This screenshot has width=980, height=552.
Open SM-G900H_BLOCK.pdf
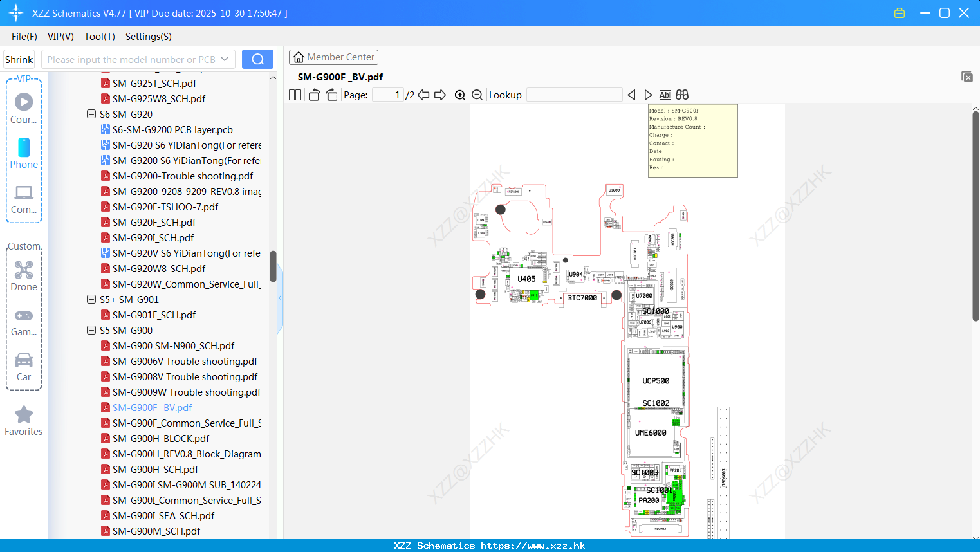pyautogui.click(x=161, y=438)
